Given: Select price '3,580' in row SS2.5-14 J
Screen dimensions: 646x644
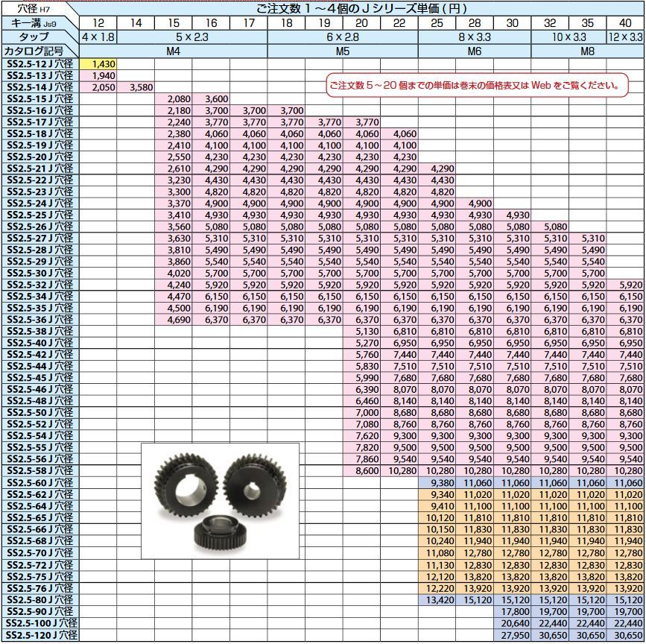Looking at the screenshot, I should (x=136, y=87).
